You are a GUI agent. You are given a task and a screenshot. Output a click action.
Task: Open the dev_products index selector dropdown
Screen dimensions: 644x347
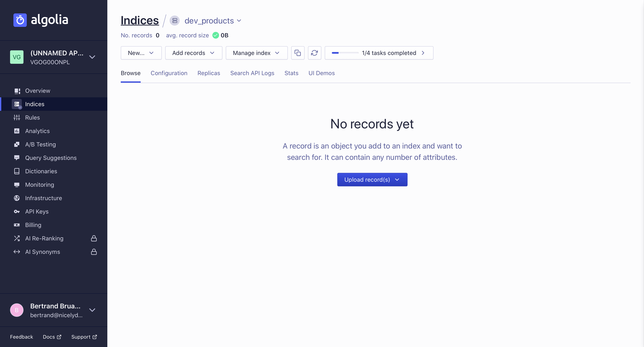click(x=213, y=21)
